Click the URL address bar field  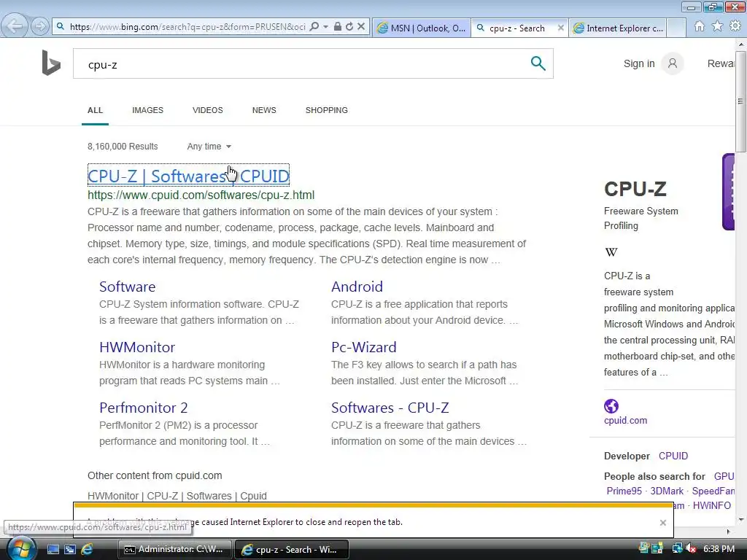[x=187, y=27]
